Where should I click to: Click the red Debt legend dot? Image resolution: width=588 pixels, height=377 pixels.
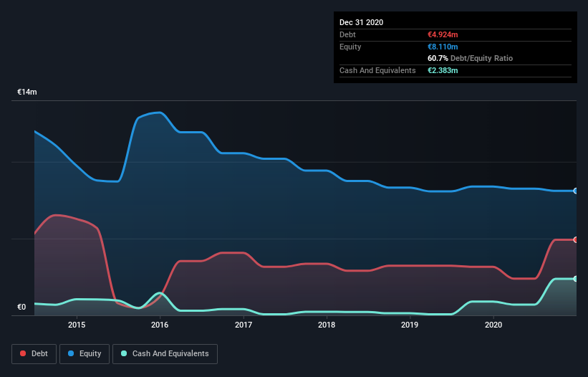point(23,353)
